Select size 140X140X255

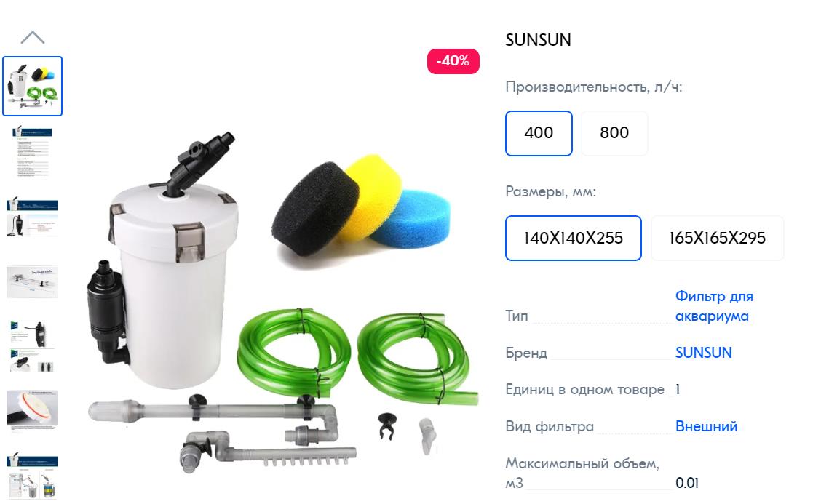coord(574,238)
